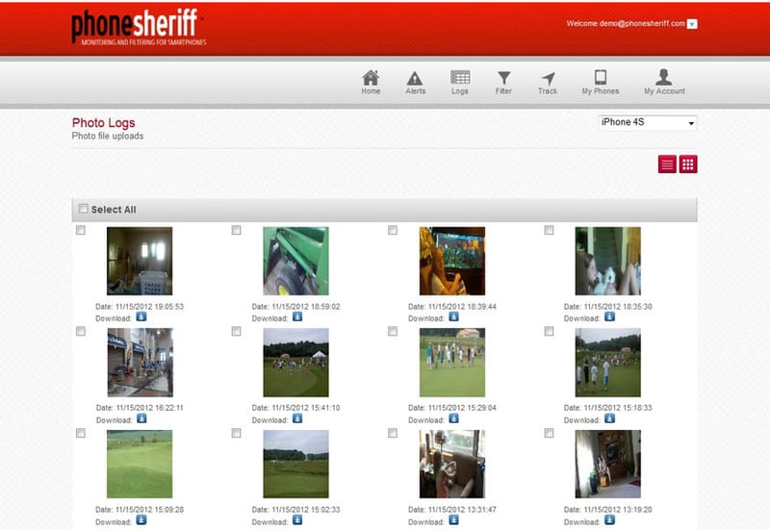This screenshot has height=532, width=770.
Task: Check the box for the 18:35:30 photo
Action: (549, 230)
